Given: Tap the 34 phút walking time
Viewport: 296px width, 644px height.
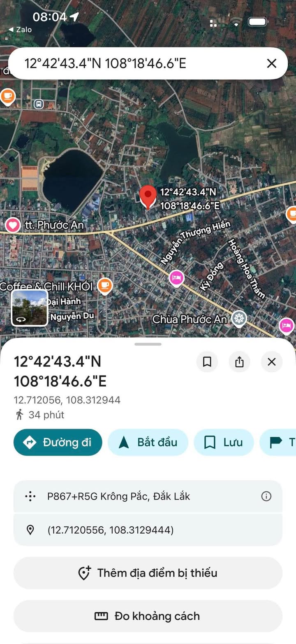Looking at the screenshot, I should click(x=46, y=415).
